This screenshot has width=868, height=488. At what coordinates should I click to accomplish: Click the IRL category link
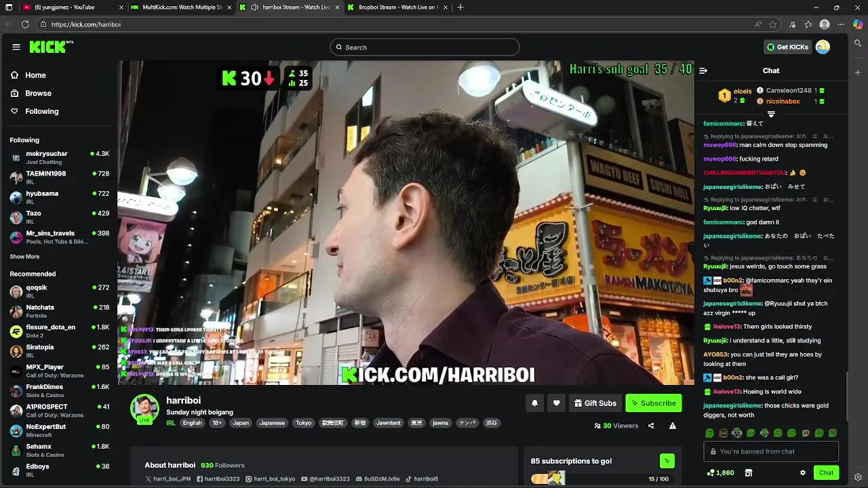(171, 423)
